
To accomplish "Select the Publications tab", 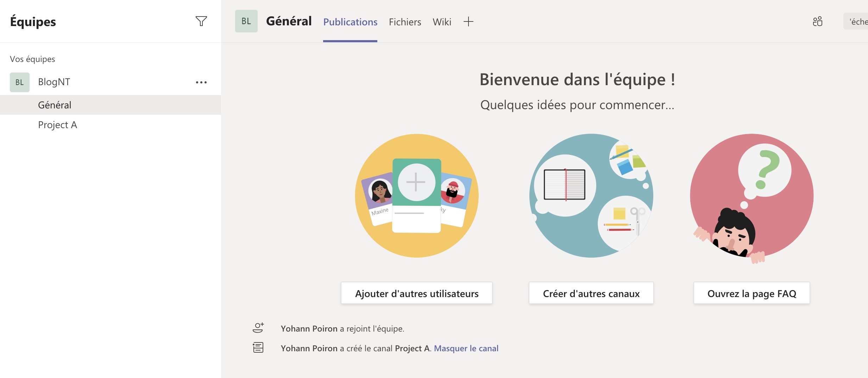I will pyautogui.click(x=350, y=22).
